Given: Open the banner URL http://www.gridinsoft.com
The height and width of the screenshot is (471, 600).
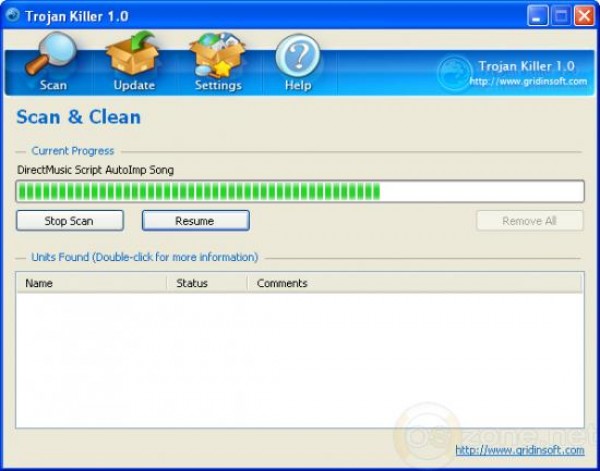Looking at the screenshot, I should (528, 81).
